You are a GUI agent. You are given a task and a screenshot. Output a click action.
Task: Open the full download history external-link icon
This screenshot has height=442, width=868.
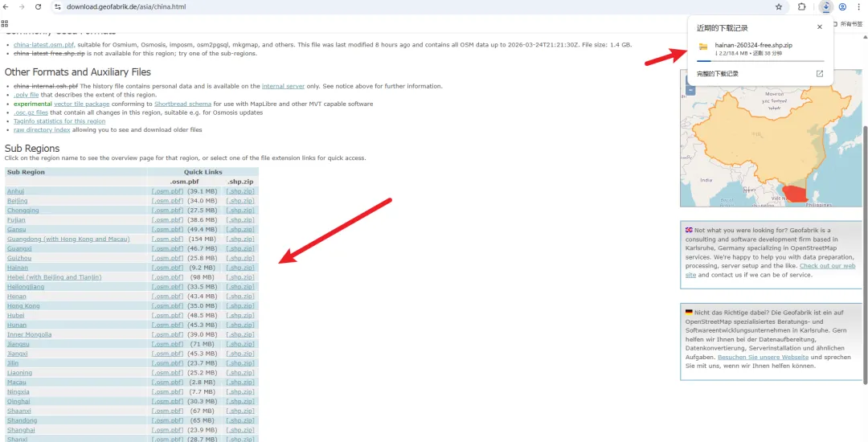tap(820, 74)
